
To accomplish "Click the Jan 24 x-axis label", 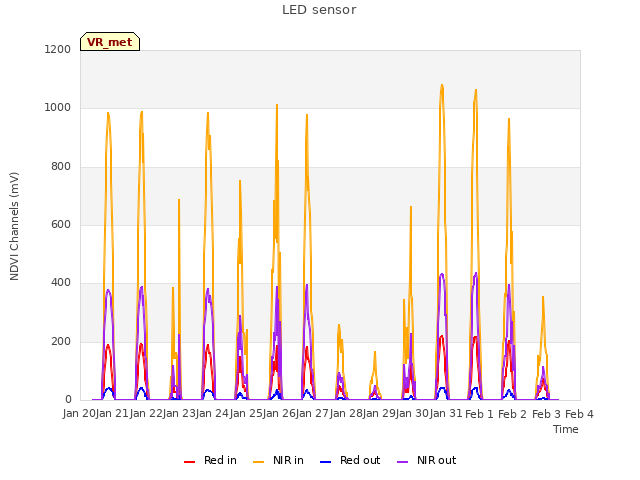I will (213, 413).
